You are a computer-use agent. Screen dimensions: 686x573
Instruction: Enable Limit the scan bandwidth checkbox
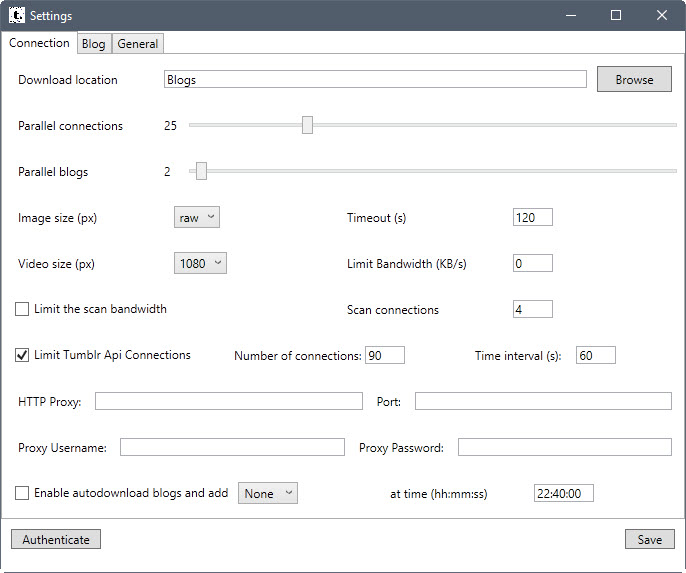[22, 309]
